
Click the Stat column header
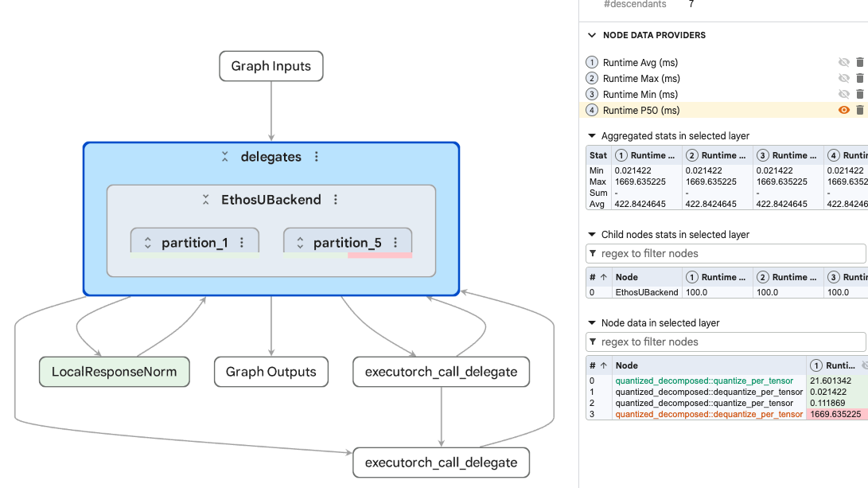598,156
